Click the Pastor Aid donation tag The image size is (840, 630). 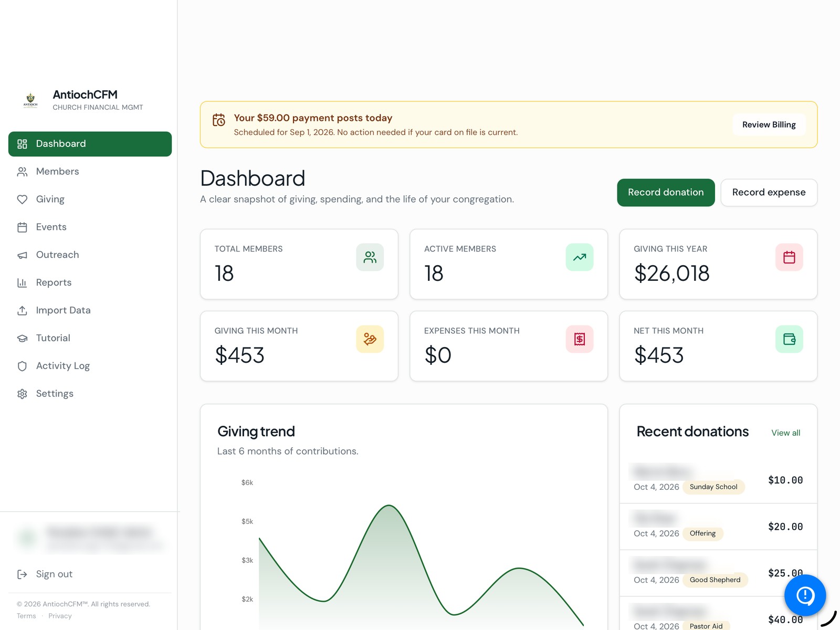706,626
